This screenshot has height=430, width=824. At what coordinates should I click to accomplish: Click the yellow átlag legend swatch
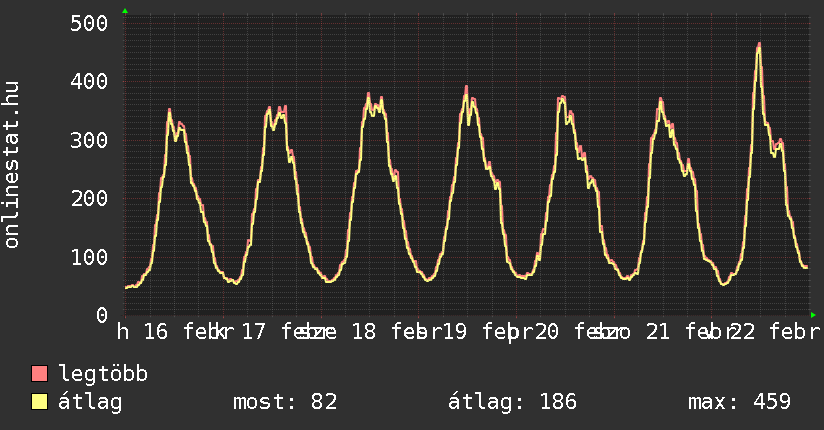40,402
